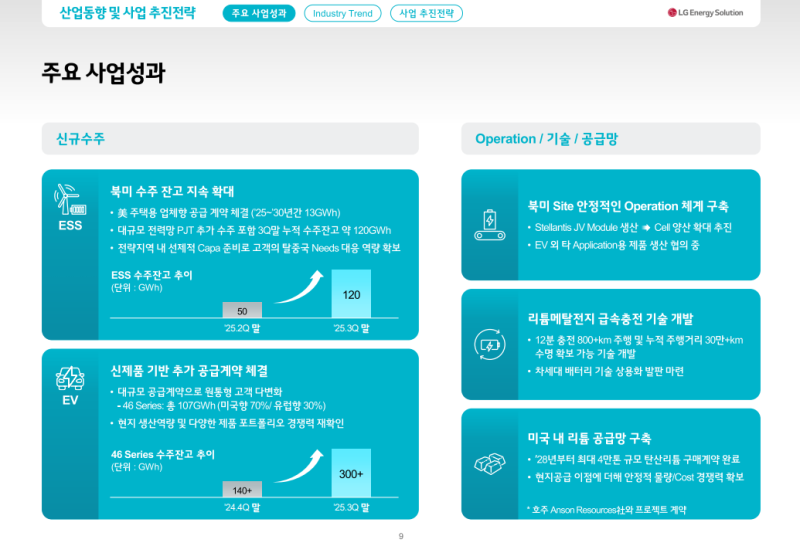
Task: Click the fast-charging battery cycle icon
Action: pyautogui.click(x=494, y=343)
